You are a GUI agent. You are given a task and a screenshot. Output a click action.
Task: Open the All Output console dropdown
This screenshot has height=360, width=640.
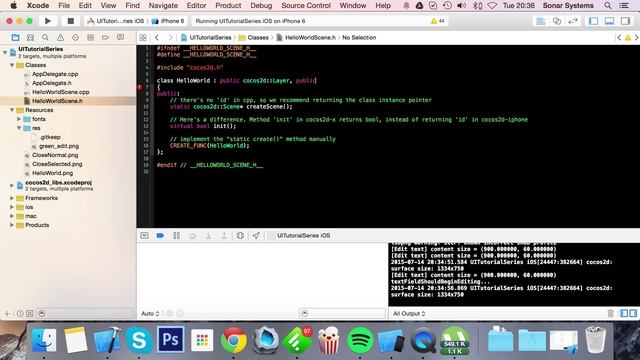click(x=409, y=313)
